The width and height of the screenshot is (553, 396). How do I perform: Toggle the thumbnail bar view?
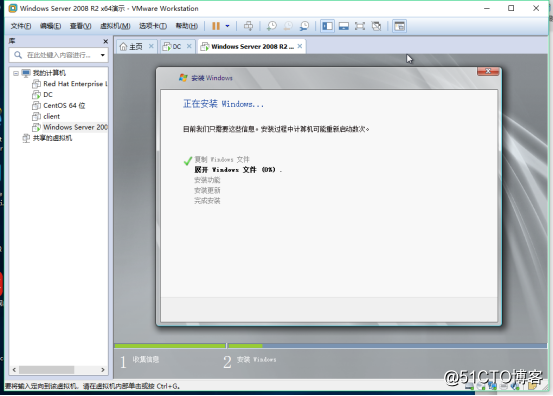344,26
